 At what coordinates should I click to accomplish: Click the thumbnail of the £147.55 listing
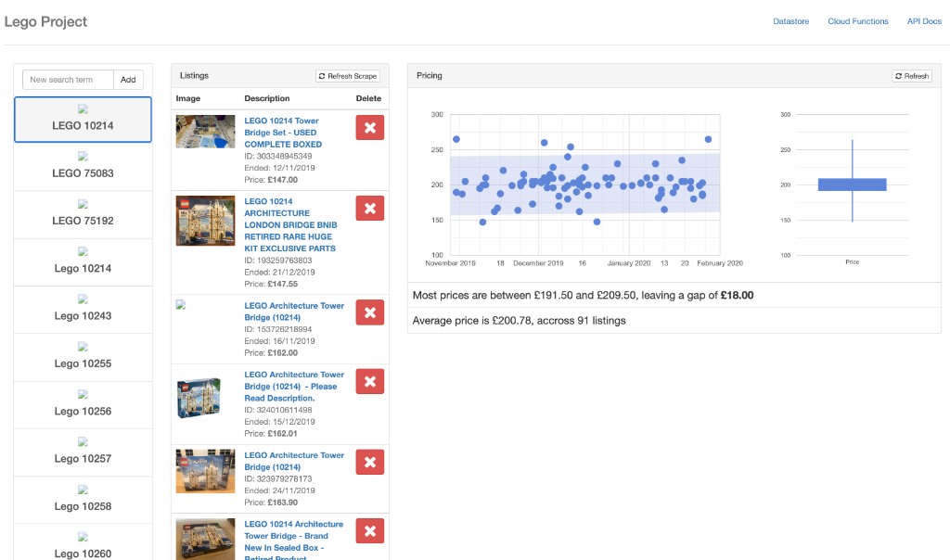tap(205, 221)
